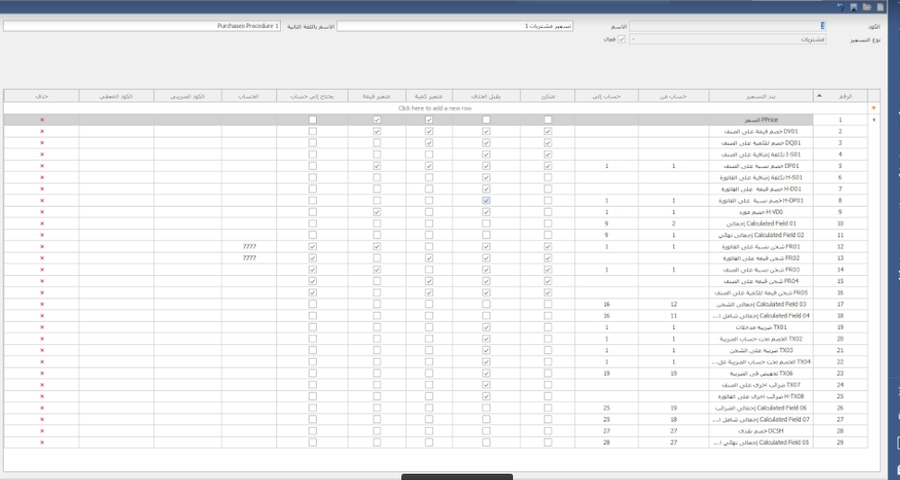This screenshot has width=900, height=480.
Task: Delete the PPrice row using red X
Action: click(x=42, y=120)
